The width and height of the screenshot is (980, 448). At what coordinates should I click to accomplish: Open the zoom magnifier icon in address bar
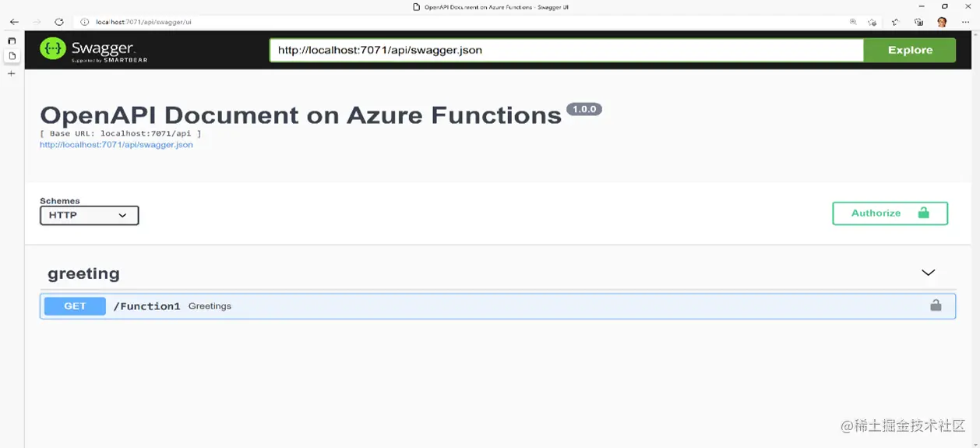coord(854,22)
